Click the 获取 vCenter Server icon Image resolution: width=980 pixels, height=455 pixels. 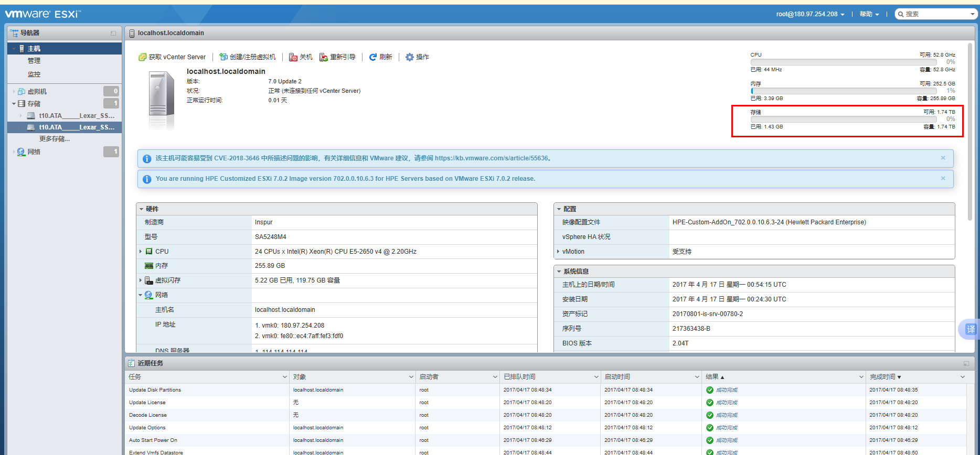pos(142,57)
